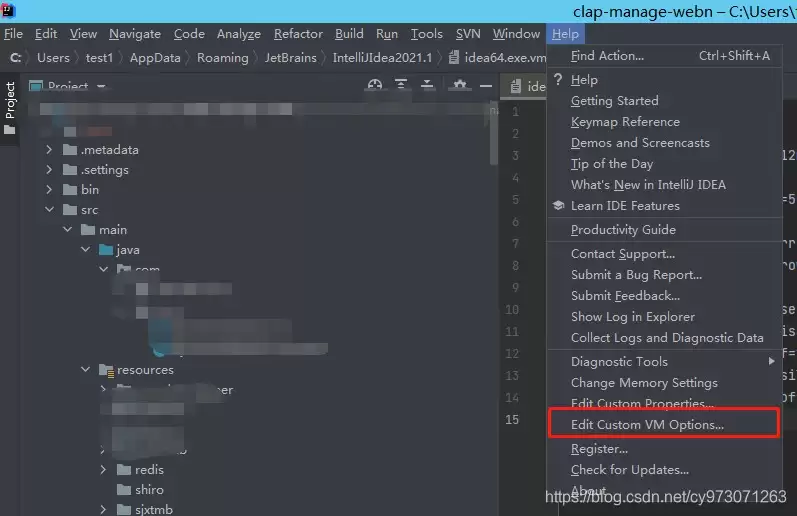Click the .metadata folder icon
The image size is (797, 516).
coord(70,149)
